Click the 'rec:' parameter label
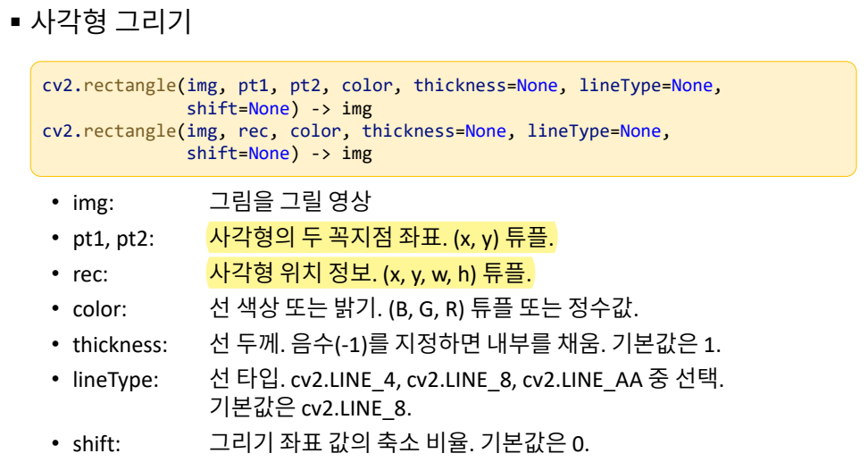 tap(90, 274)
